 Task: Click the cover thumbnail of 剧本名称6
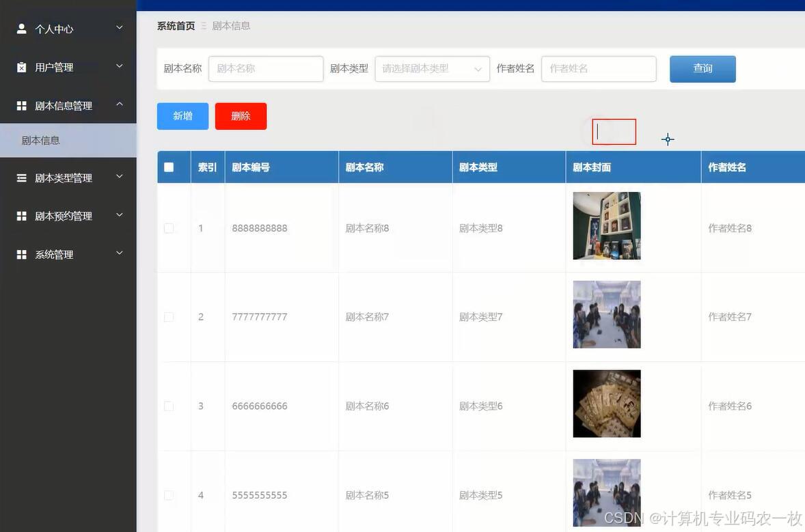606,403
